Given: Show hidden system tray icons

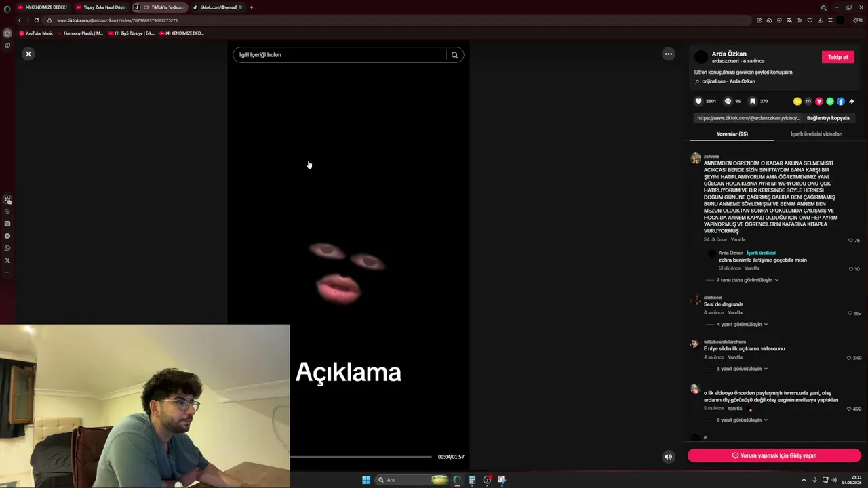Looking at the screenshot, I should [x=804, y=480].
